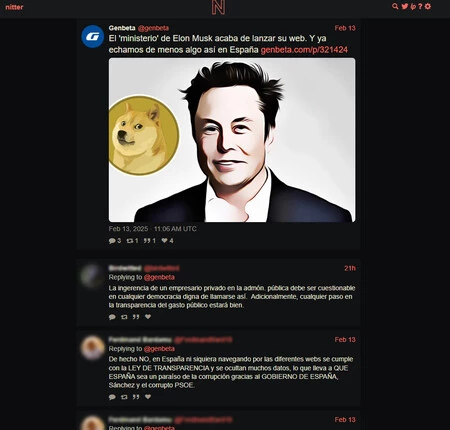Click the heart icon on Genbeta tweet
Viewport: 450px width, 430px height.
click(164, 240)
